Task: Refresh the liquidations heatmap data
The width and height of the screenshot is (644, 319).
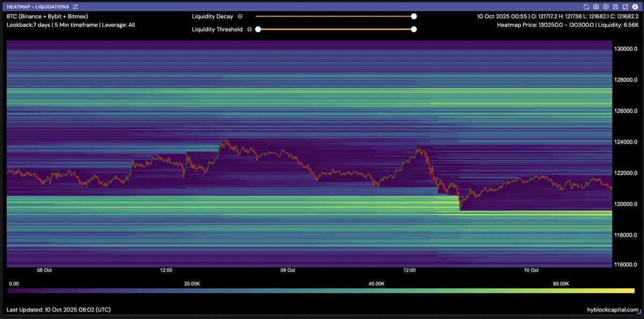Action: click(x=587, y=6)
